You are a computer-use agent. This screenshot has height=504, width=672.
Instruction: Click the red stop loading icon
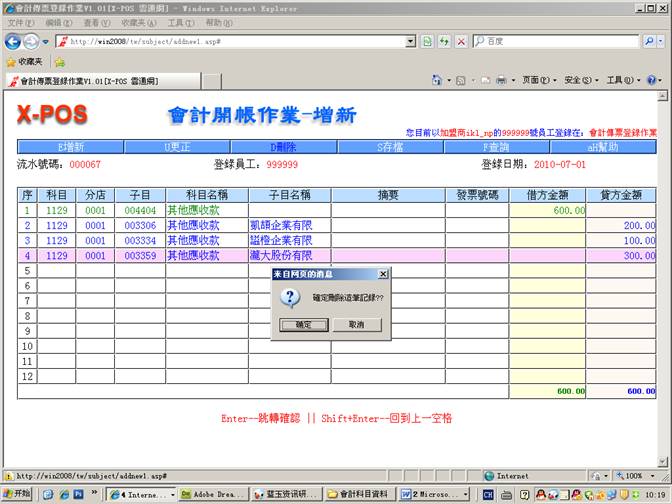pyautogui.click(x=460, y=41)
